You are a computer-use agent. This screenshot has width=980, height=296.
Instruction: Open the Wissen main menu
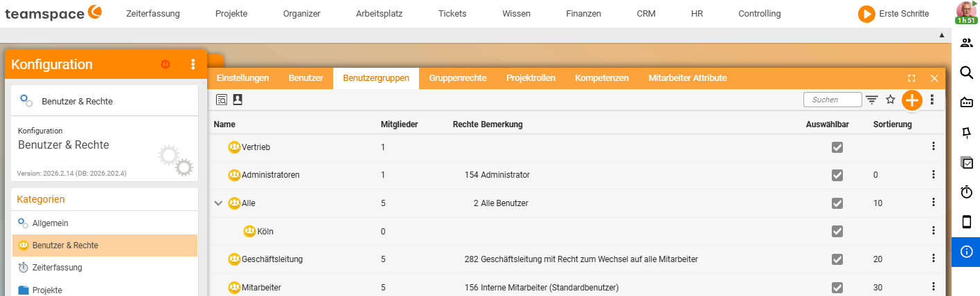(516, 13)
